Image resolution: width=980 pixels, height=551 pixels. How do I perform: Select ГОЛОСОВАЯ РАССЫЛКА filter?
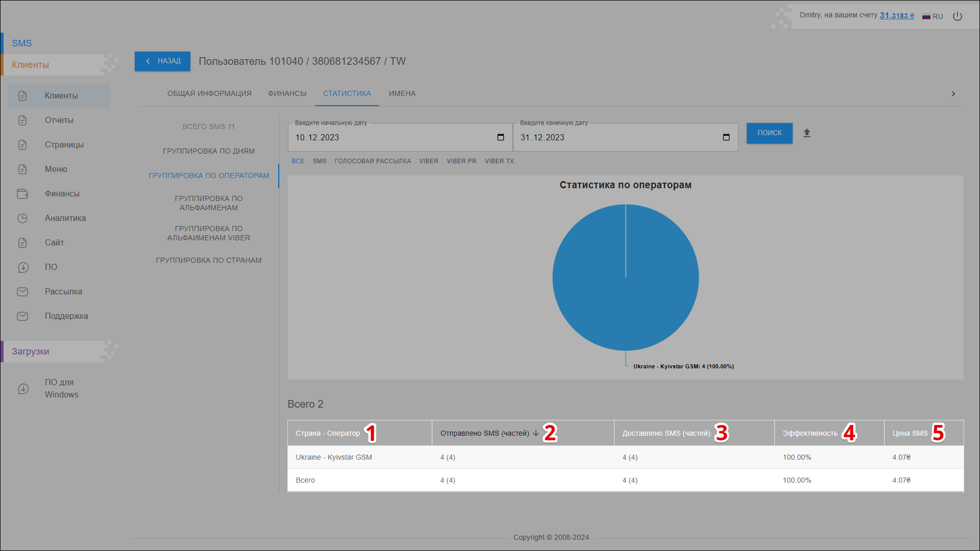[x=373, y=161]
